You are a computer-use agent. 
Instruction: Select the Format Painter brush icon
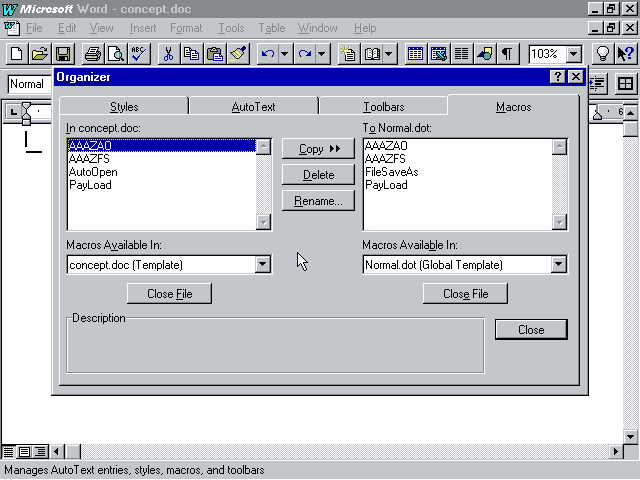[238, 53]
